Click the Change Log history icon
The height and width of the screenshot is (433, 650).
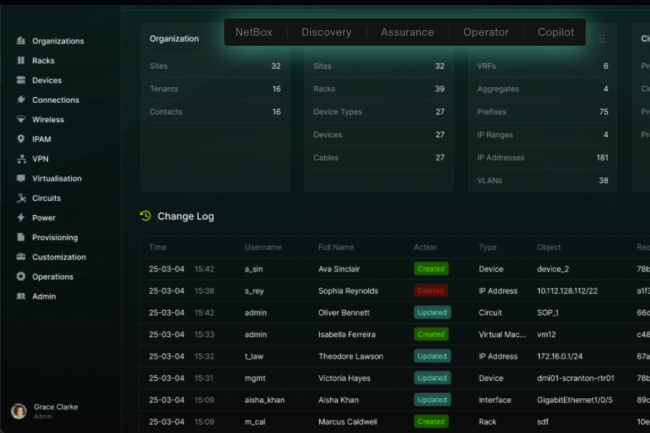coord(146,216)
